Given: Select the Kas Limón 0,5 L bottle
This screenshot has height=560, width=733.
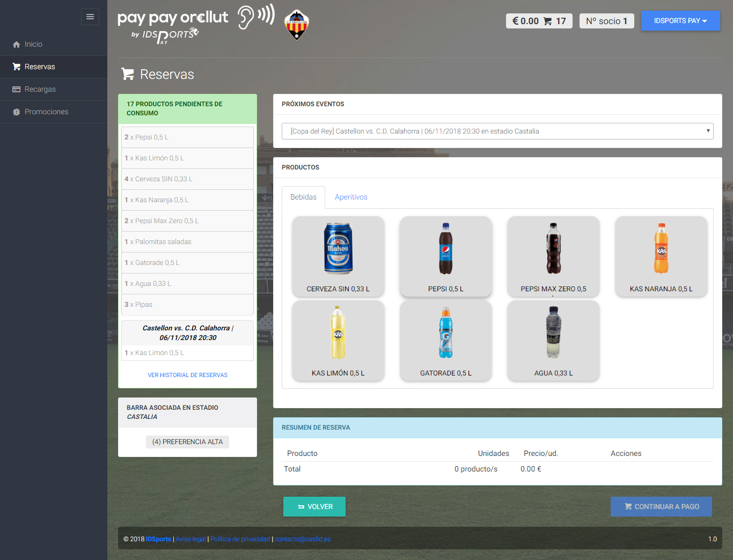Looking at the screenshot, I should click(x=338, y=341).
